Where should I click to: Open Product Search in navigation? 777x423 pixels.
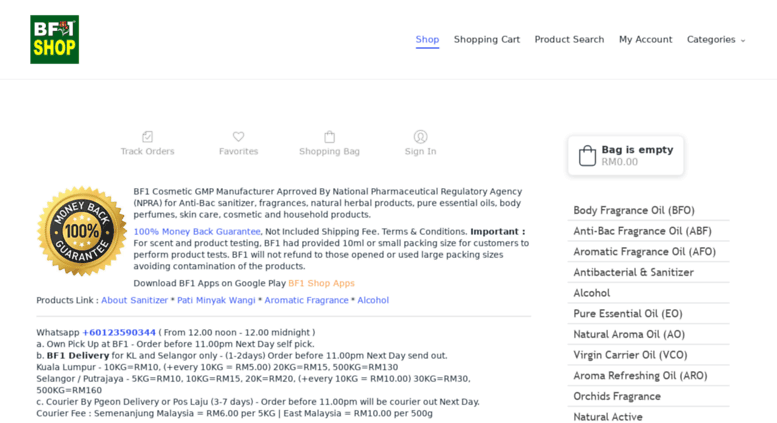point(569,40)
